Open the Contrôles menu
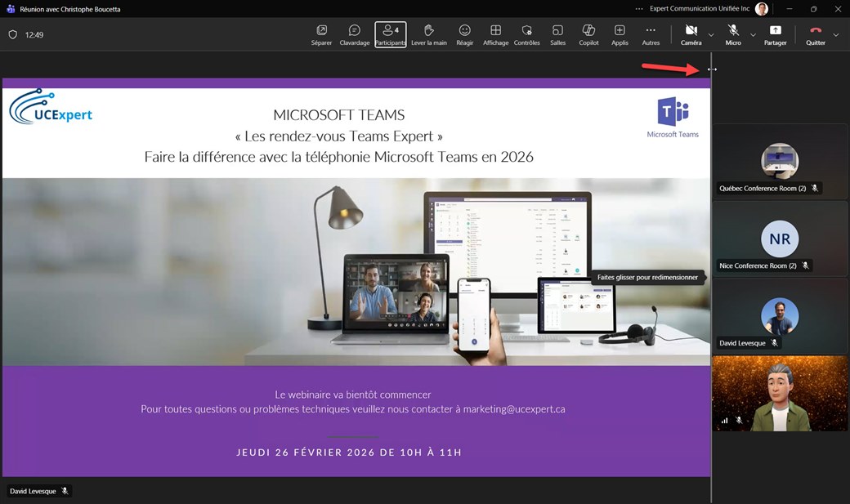 (527, 34)
